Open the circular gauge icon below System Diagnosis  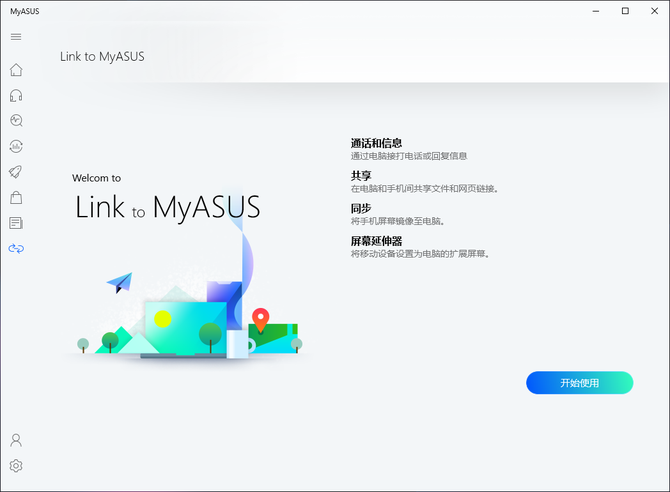(16, 147)
